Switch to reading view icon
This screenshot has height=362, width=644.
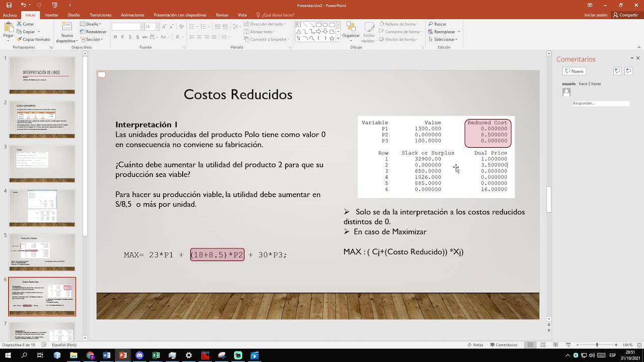pyautogui.click(x=555, y=345)
